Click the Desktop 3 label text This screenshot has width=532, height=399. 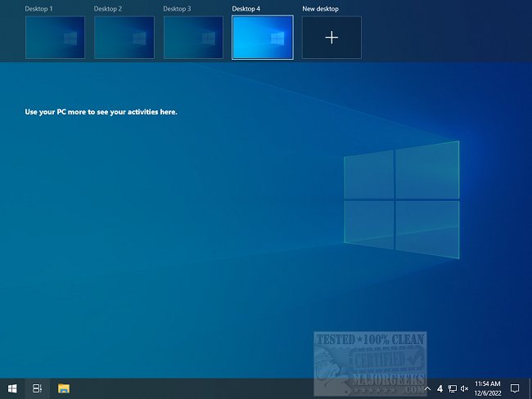coord(177,9)
